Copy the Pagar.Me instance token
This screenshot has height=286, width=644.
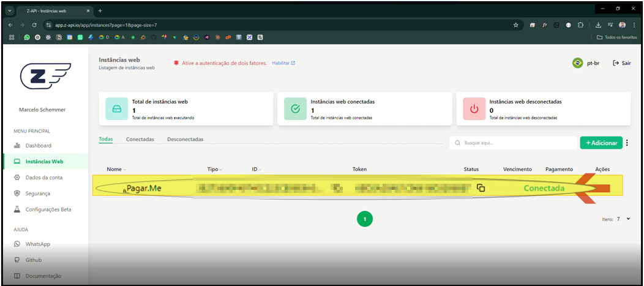click(481, 188)
